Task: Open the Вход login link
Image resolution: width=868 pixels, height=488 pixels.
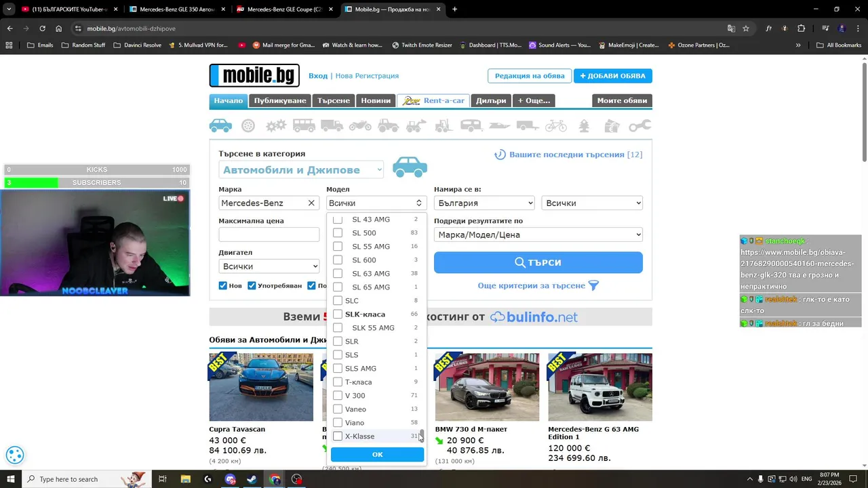Action: coord(318,76)
